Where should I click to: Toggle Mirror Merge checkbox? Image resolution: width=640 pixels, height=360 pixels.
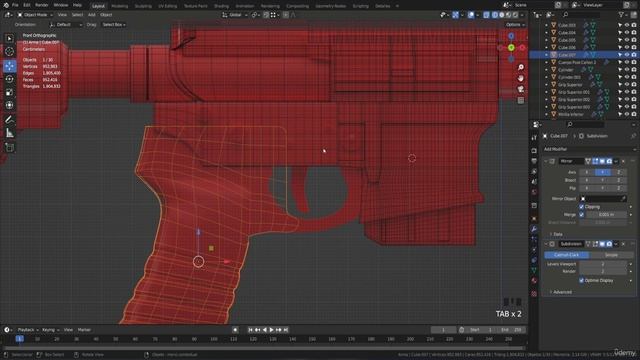tap(582, 214)
